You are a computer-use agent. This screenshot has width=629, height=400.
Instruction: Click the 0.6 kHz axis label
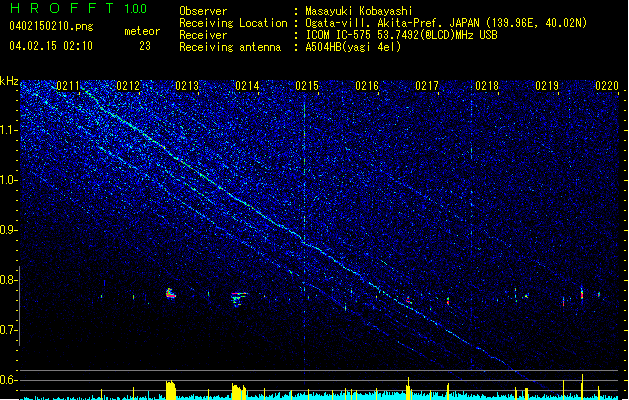coord(8,380)
